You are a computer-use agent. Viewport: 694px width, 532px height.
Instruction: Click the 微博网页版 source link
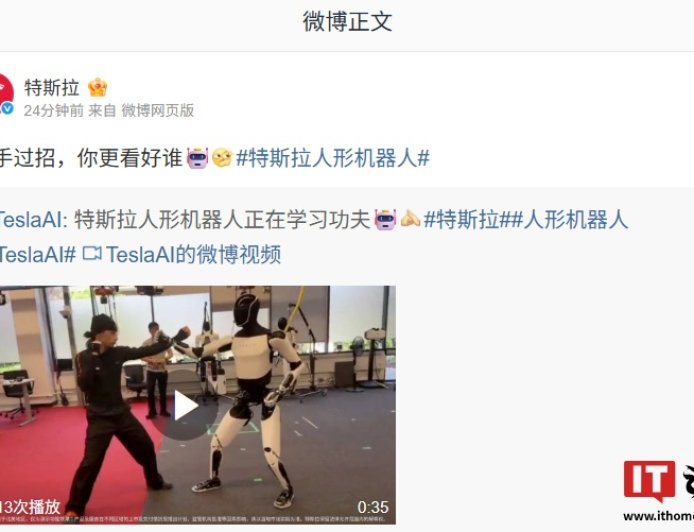click(158, 110)
